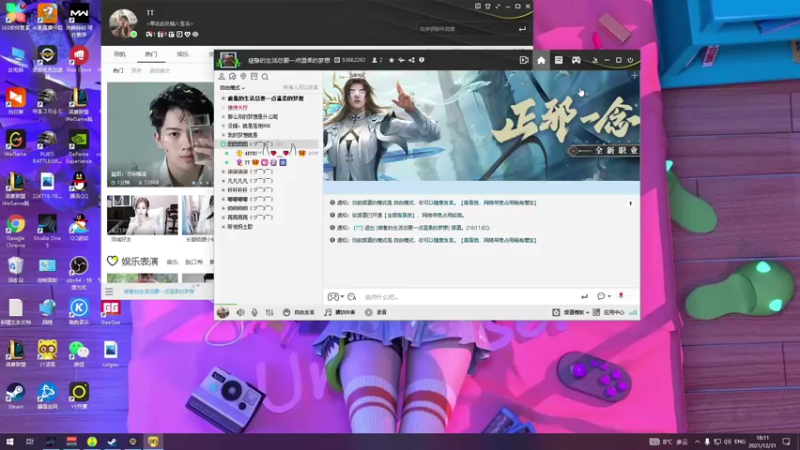The image size is (800, 450).
Task: Toggle the microphone in the bottom bar
Action: 255,312
